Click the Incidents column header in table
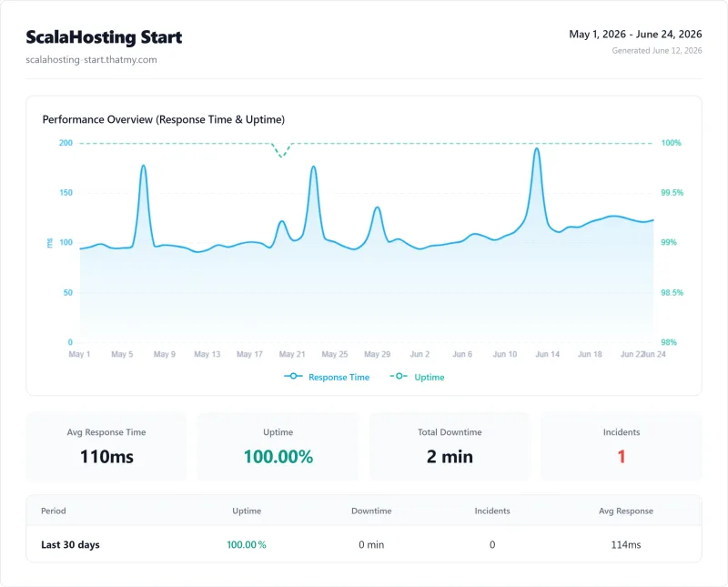This screenshot has height=587, width=728. [492, 511]
